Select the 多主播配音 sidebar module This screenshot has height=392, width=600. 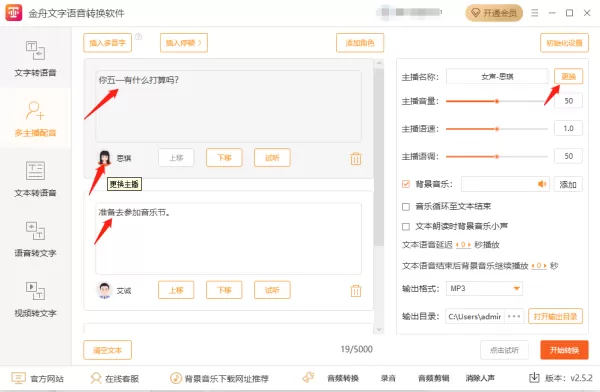pos(35,119)
